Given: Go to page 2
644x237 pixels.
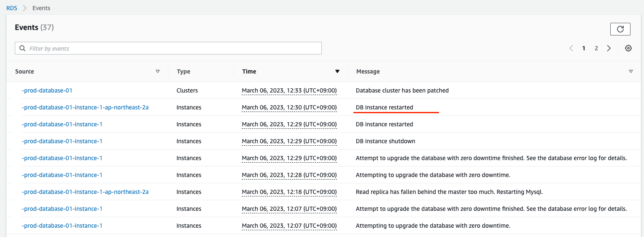Looking at the screenshot, I should (x=596, y=48).
